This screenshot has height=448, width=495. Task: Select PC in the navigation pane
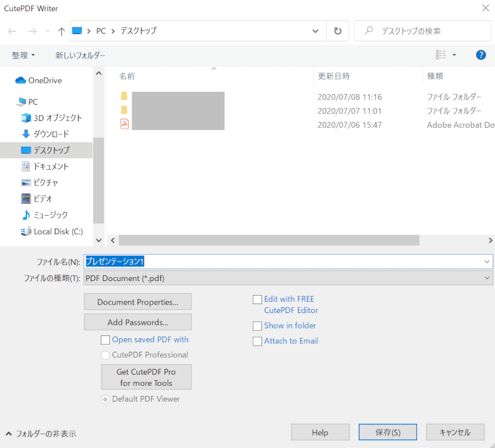point(33,102)
